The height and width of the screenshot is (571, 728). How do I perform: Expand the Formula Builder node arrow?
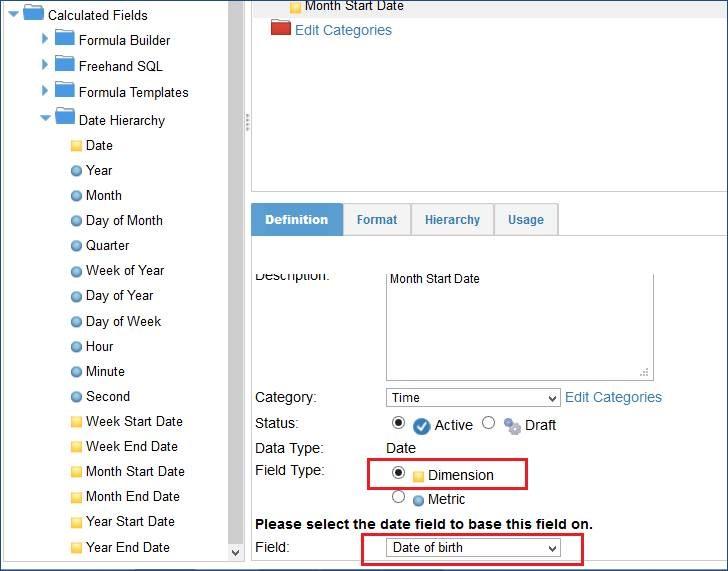tap(45, 39)
